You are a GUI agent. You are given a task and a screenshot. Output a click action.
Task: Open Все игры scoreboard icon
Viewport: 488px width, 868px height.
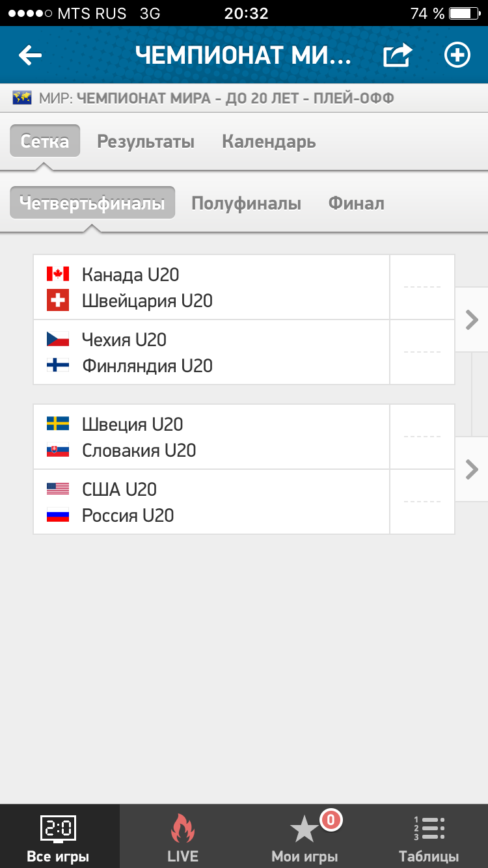pyautogui.click(x=58, y=829)
